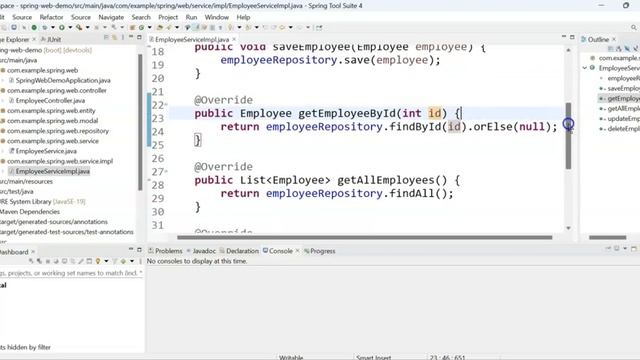The width and height of the screenshot is (640, 360).
Task: Select Maven Dependencies in Package Explorer
Action: [30, 211]
